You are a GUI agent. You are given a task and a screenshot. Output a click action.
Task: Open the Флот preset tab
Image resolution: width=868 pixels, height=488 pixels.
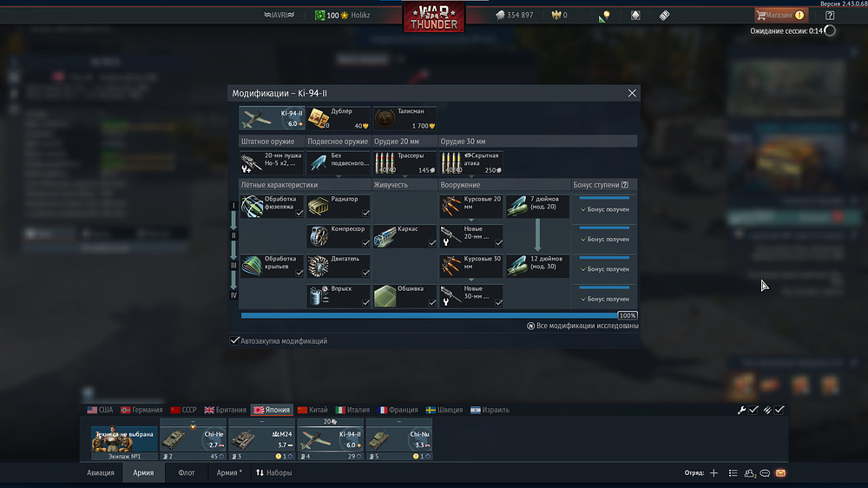(186, 472)
